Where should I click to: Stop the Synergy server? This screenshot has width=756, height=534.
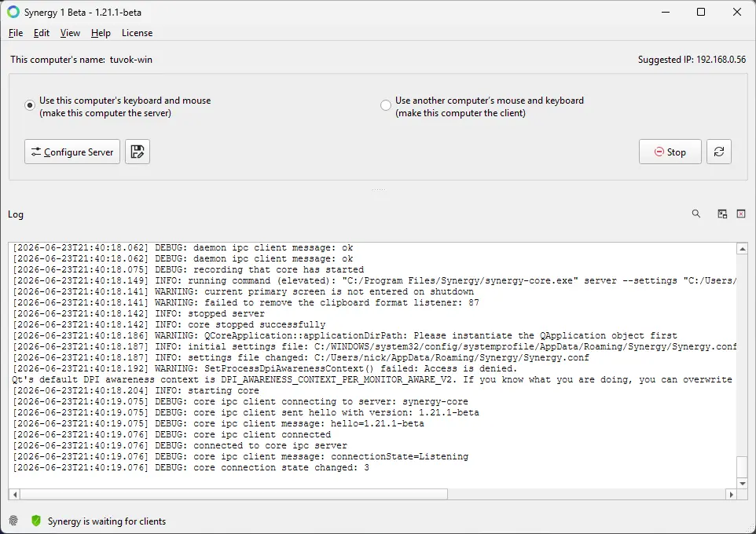pos(670,152)
